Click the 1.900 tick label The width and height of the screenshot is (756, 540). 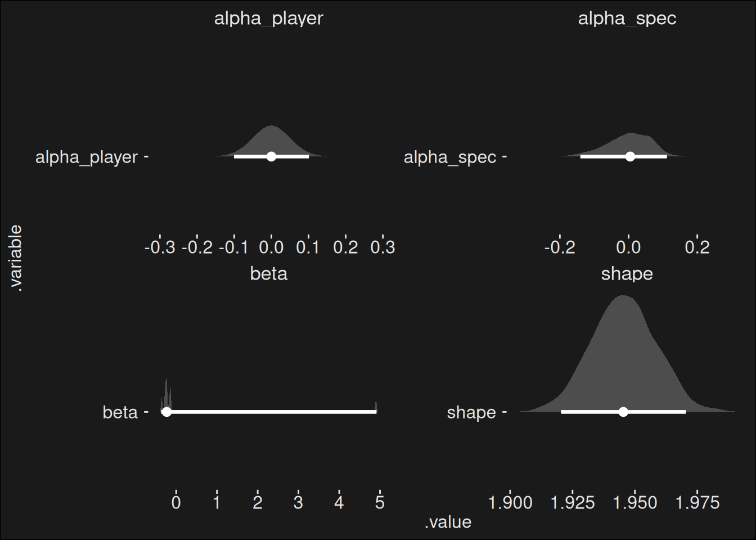(510, 502)
